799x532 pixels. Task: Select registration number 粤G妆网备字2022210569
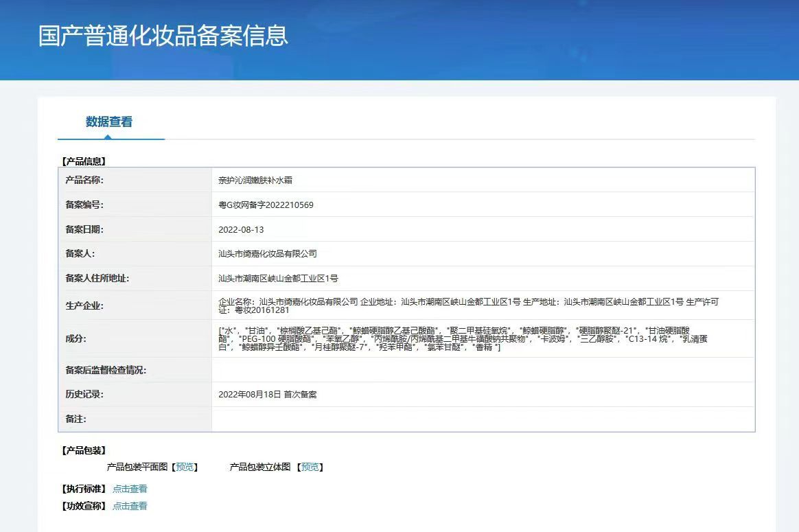(266, 205)
